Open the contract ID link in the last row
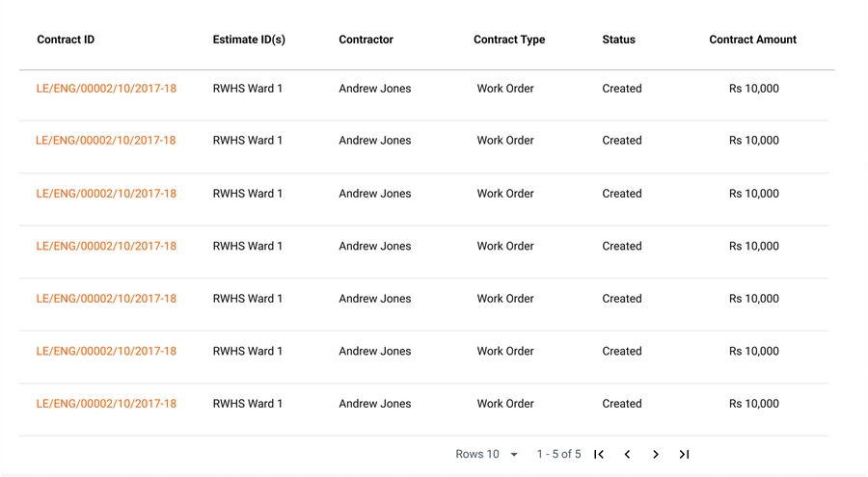This screenshot has width=868, height=477. pyautogui.click(x=106, y=404)
